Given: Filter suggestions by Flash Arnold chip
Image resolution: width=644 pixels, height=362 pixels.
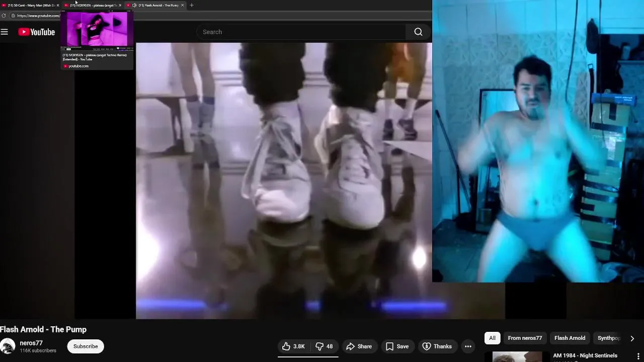Looking at the screenshot, I should [x=570, y=338].
